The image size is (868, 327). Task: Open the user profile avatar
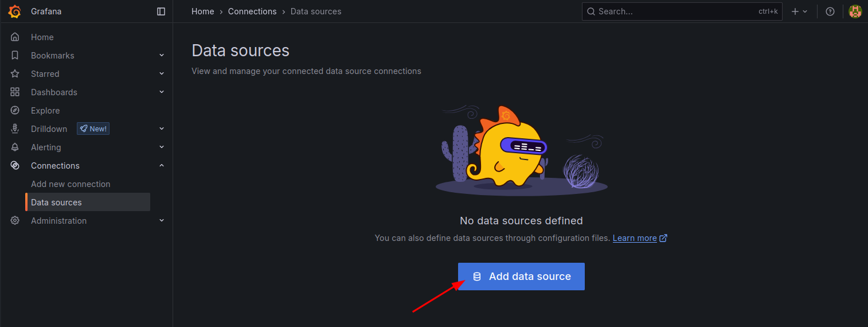coord(855,11)
